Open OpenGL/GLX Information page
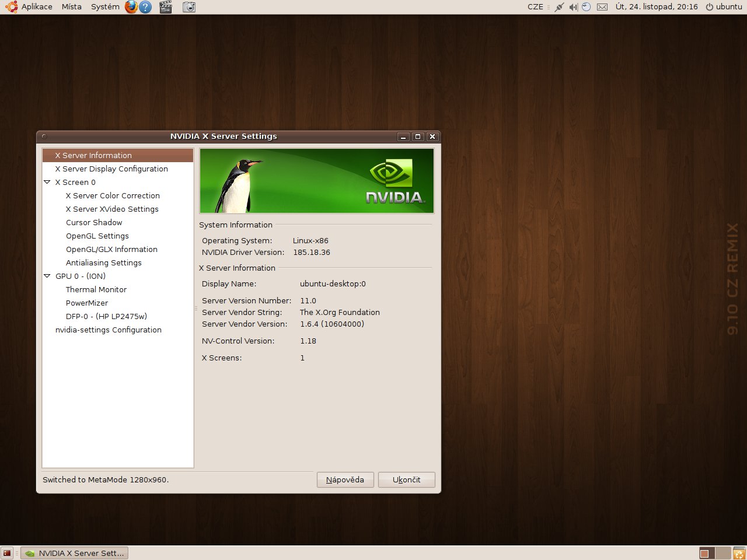 [x=111, y=249]
